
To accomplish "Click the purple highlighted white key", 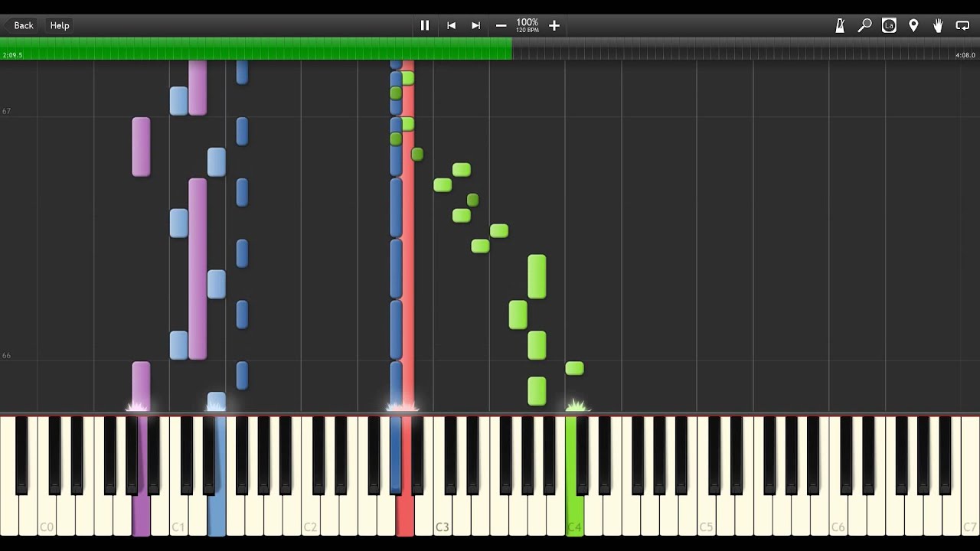I will (x=141, y=513).
